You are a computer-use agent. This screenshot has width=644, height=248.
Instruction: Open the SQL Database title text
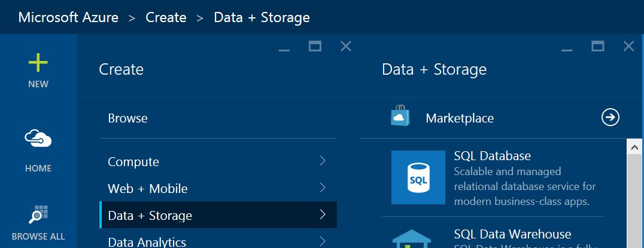[493, 156]
